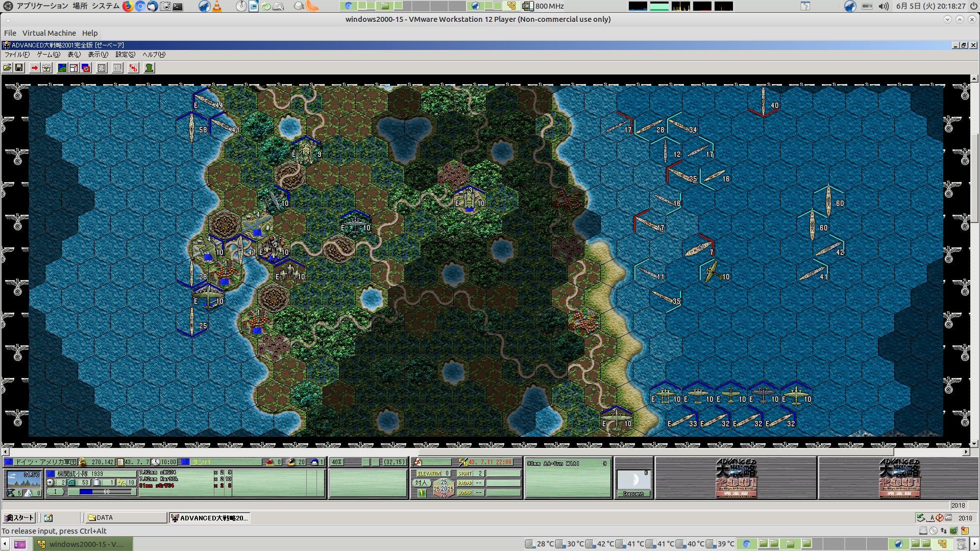Open the ファイル(F) menu
Image resolution: width=980 pixels, height=551 pixels.
(17, 55)
